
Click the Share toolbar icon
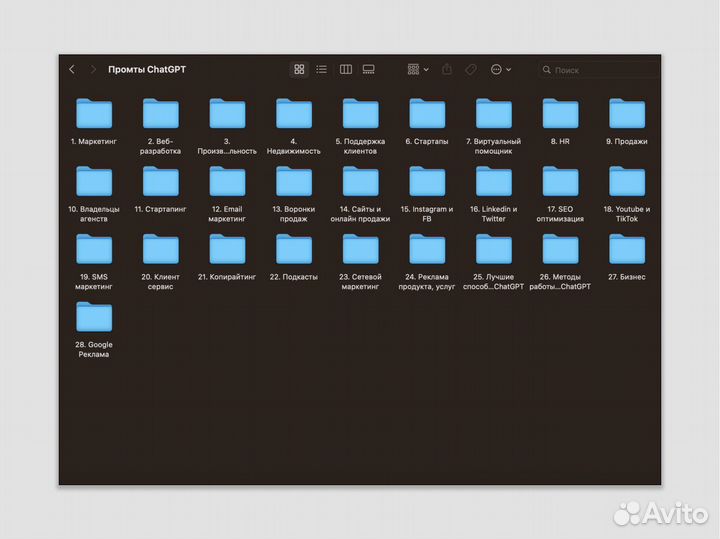[447, 70]
